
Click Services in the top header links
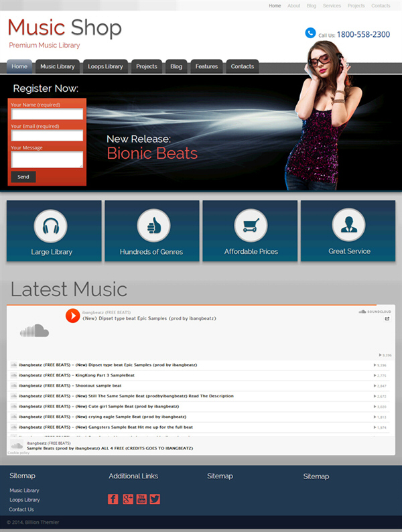pyautogui.click(x=332, y=6)
